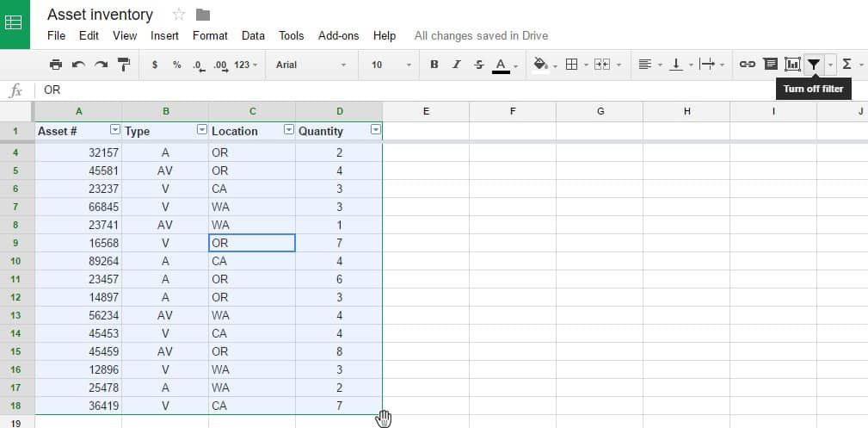This screenshot has width=868, height=428.
Task: Turn off the filter
Action: click(x=813, y=65)
